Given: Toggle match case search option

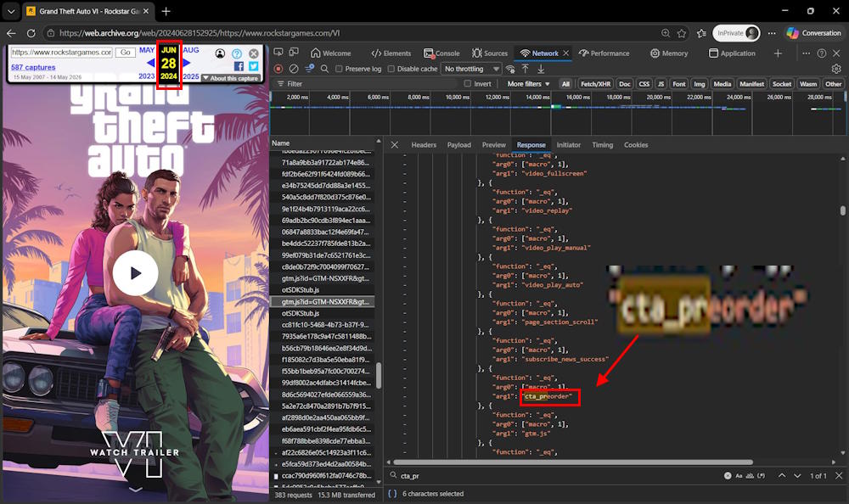Looking at the screenshot, I should pos(739,475).
